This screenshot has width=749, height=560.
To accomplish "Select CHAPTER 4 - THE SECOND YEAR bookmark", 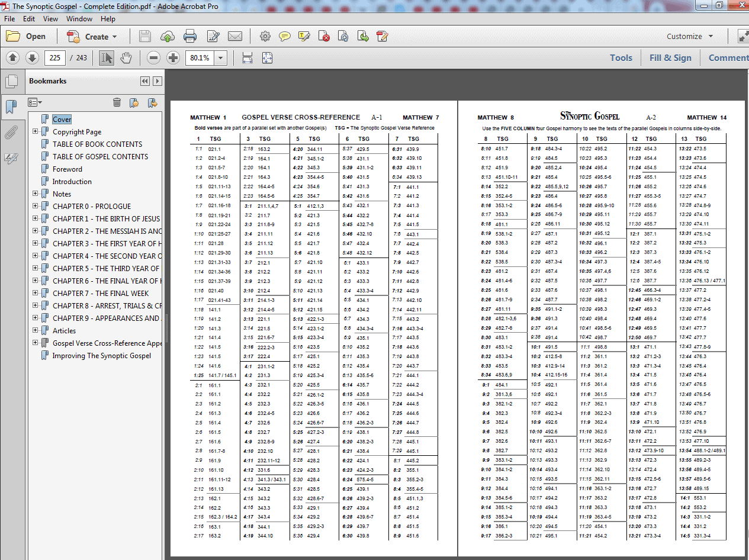I will click(x=107, y=256).
